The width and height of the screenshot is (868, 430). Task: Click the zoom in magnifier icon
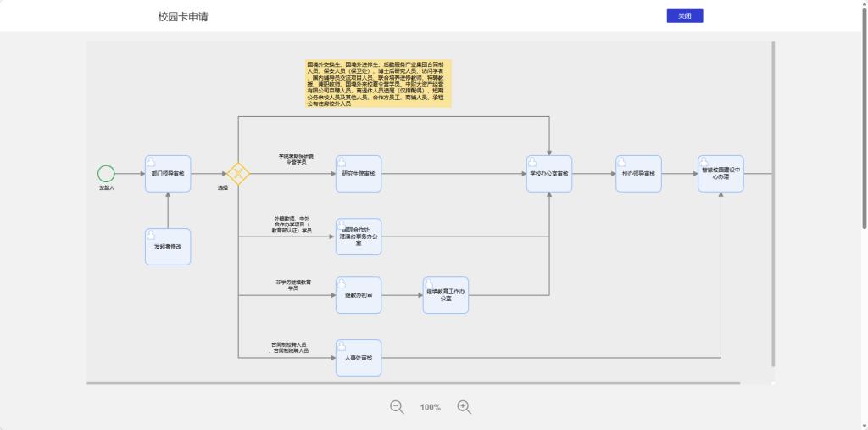464,407
